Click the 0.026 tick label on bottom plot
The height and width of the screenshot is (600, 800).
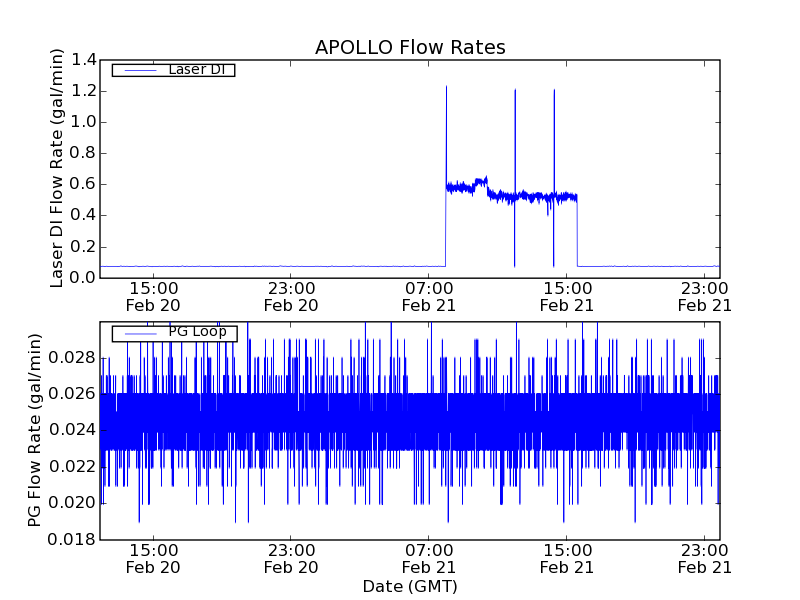point(72,394)
